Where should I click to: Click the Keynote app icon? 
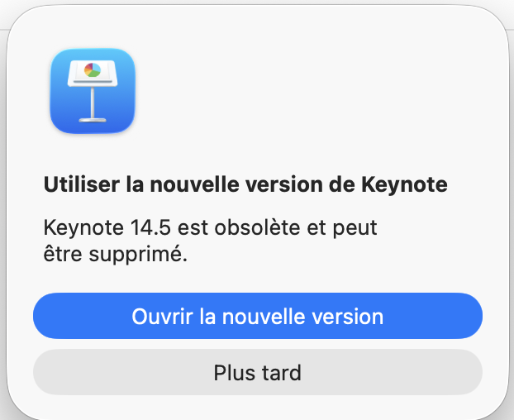click(93, 91)
